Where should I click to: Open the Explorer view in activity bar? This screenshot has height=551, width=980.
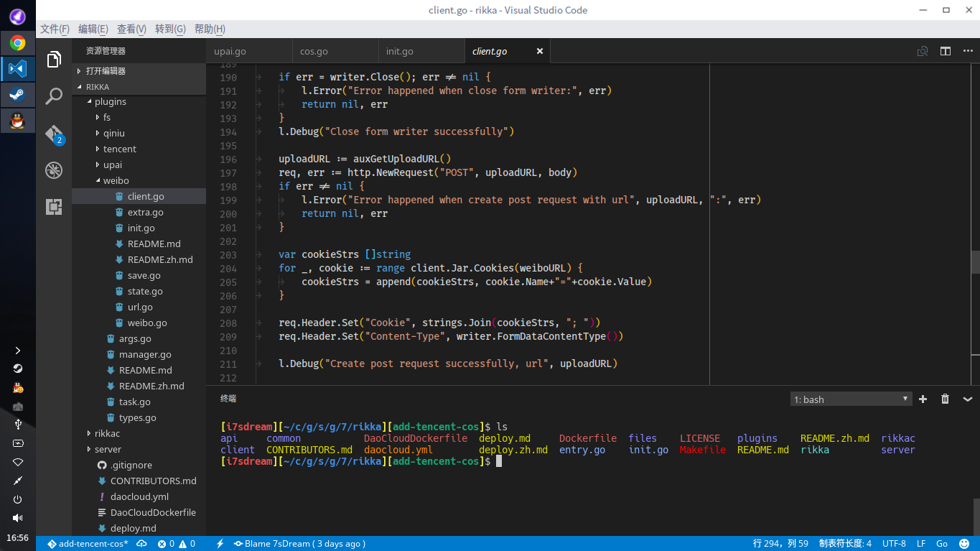tap(54, 60)
